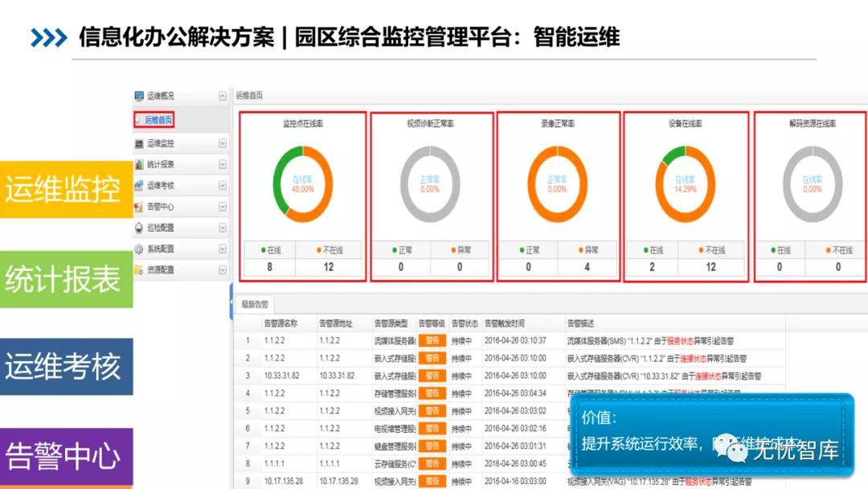Click timestamp 2016-04-26 03:10:37
868x489 pixels.
click(515, 341)
